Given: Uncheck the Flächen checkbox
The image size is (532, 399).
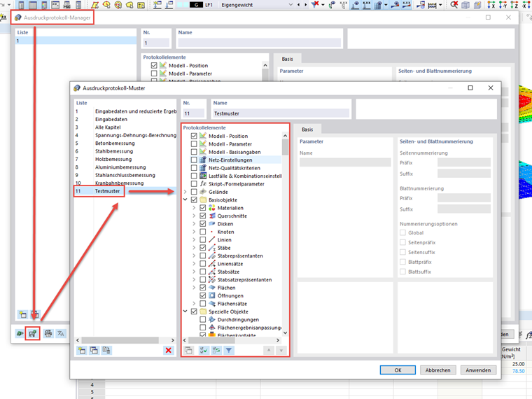Looking at the screenshot, I should click(x=202, y=288).
